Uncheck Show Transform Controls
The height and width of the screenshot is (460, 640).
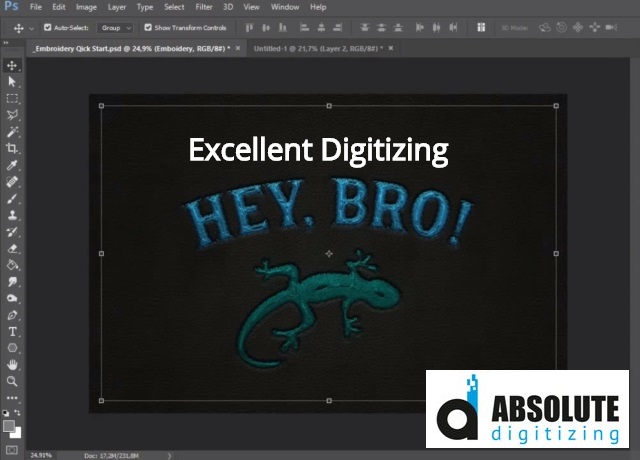[149, 27]
